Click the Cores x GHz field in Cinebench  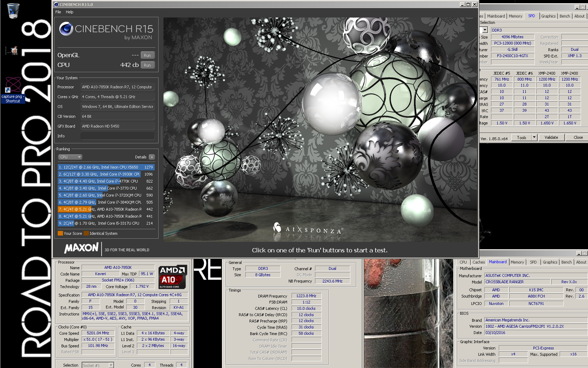coord(118,97)
